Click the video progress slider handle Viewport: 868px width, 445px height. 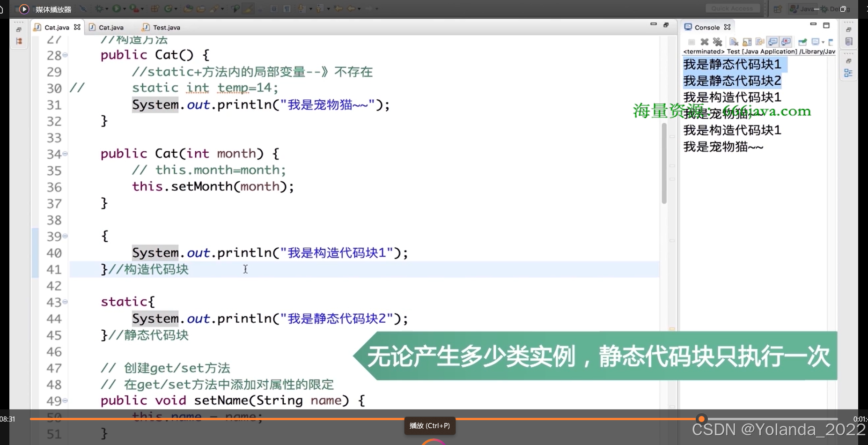point(701,419)
